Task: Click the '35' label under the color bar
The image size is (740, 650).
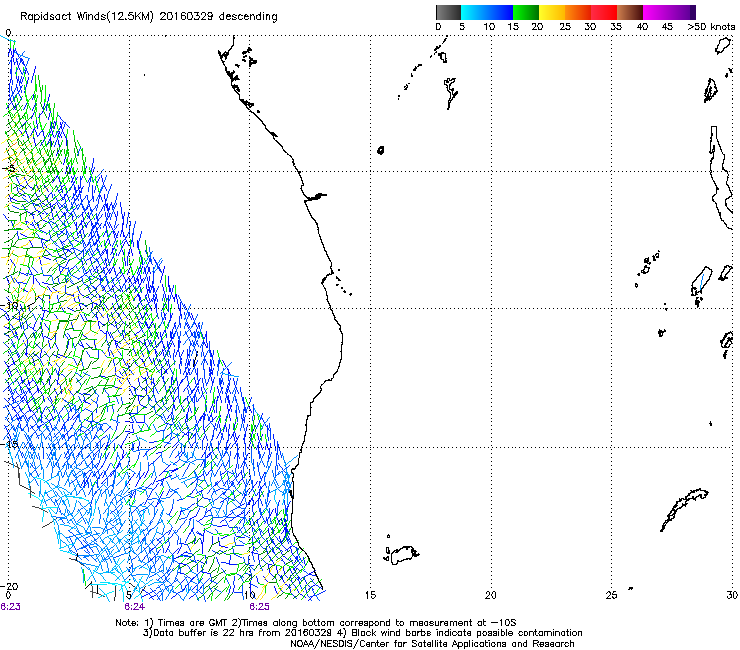Action: 616,27
